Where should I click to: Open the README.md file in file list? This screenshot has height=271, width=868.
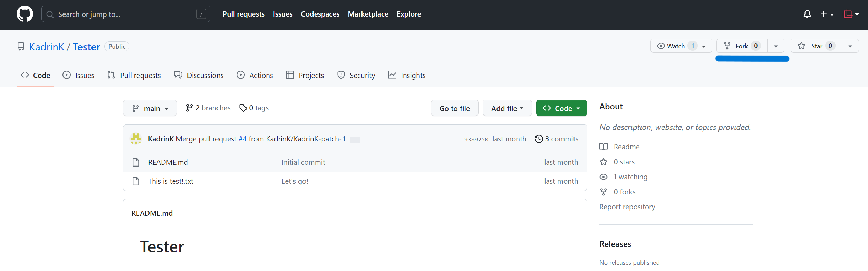168,162
